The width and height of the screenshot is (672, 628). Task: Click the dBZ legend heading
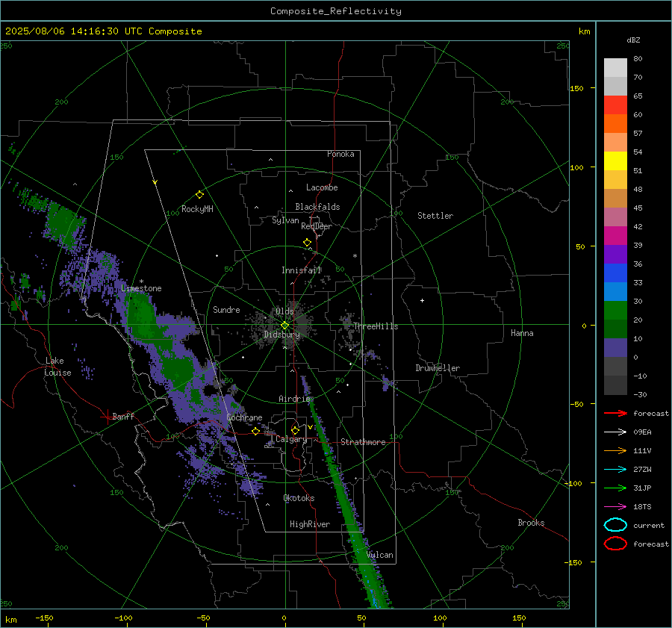click(x=633, y=40)
